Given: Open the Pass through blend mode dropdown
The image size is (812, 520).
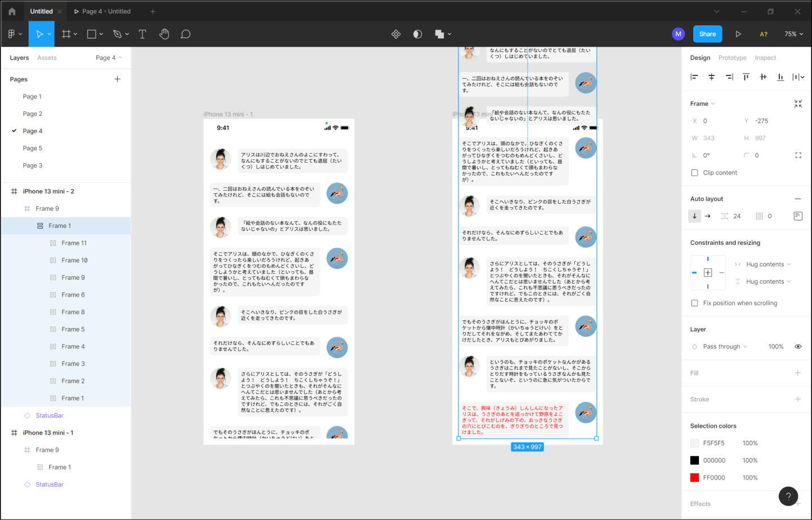Looking at the screenshot, I should point(724,347).
